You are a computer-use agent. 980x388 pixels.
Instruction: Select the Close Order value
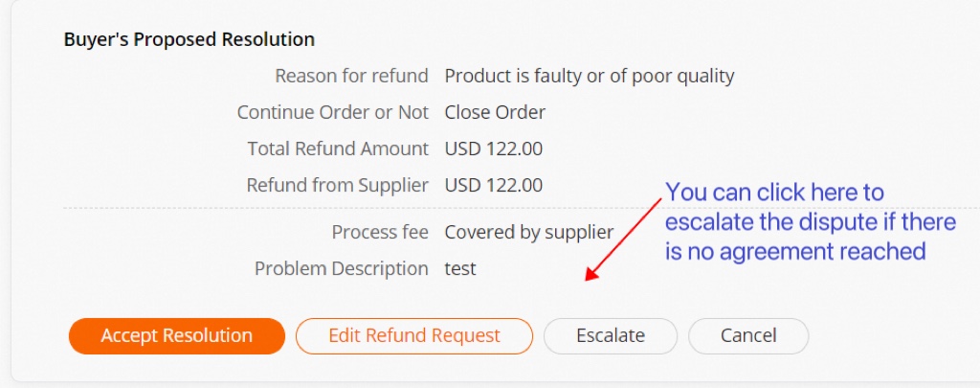click(495, 112)
